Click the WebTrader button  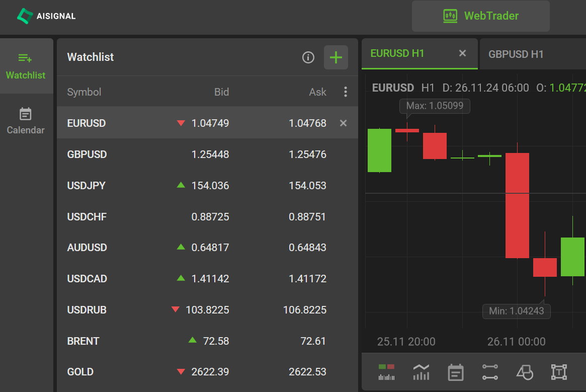[480, 16]
